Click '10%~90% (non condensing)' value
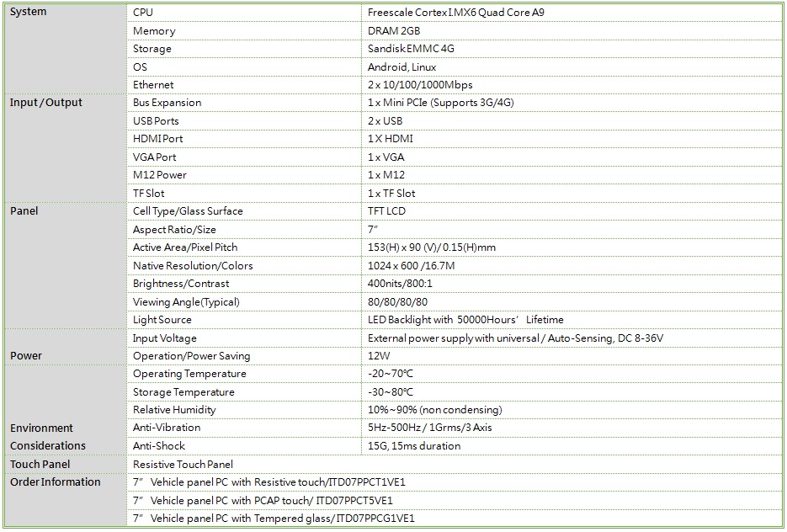The height and width of the screenshot is (532, 787). pyautogui.click(x=434, y=410)
